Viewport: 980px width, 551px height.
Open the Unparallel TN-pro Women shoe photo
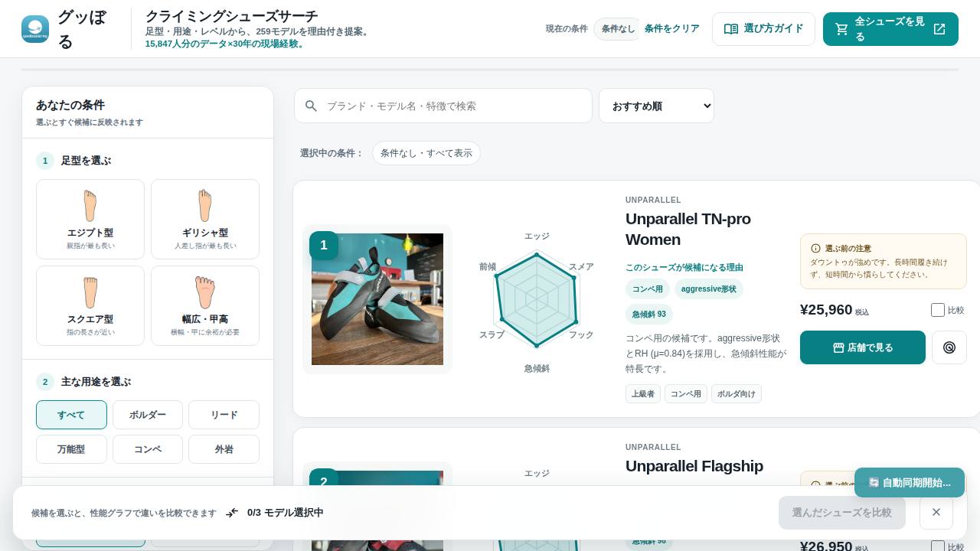tap(377, 299)
